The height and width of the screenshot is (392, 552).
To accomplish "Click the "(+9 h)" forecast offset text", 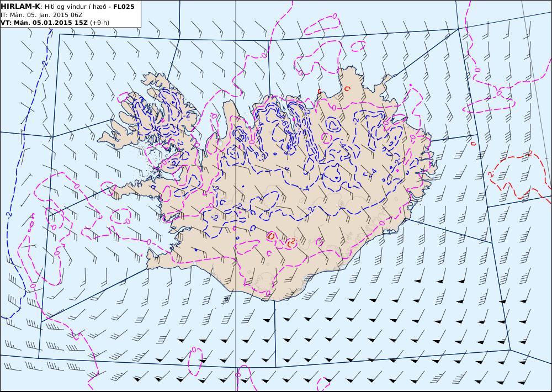I will [x=99, y=23].
